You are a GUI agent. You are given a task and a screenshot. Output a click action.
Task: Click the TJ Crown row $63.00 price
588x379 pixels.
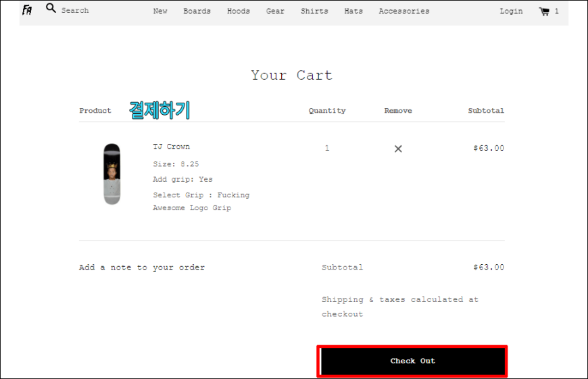point(489,148)
